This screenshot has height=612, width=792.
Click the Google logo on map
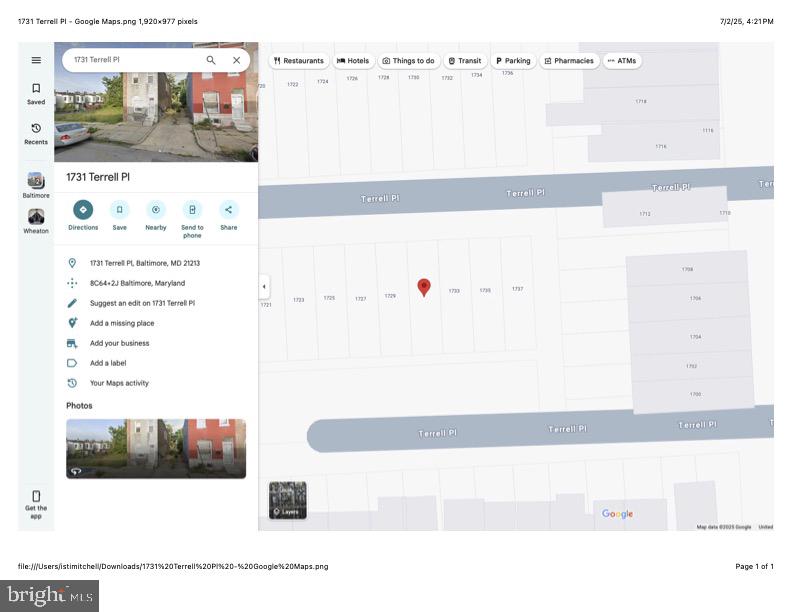(617, 514)
